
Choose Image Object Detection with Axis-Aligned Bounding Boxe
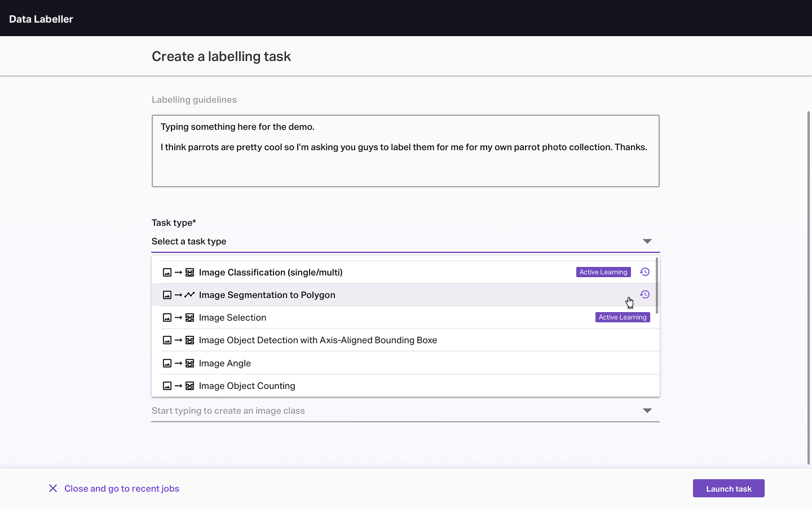pyautogui.click(x=317, y=340)
